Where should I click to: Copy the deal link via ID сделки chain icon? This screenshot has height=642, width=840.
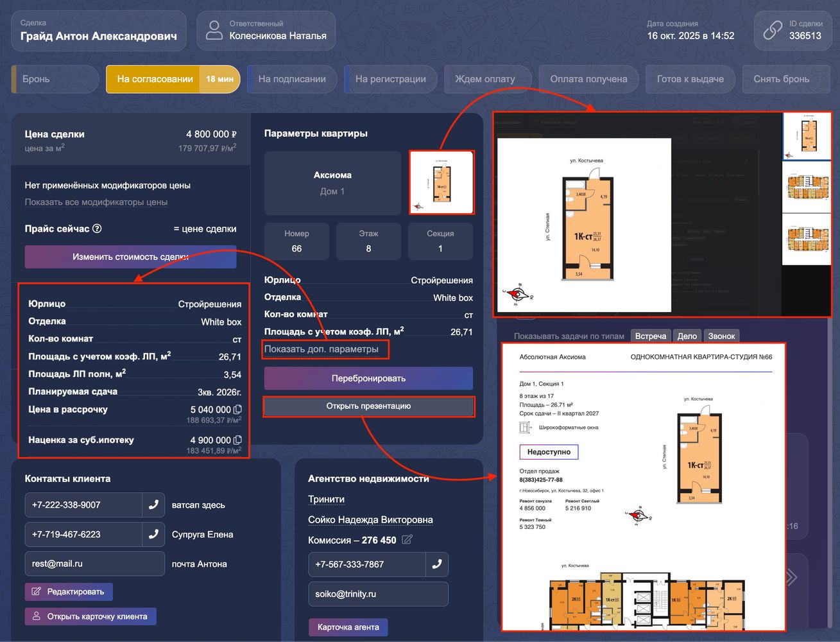[x=772, y=30]
